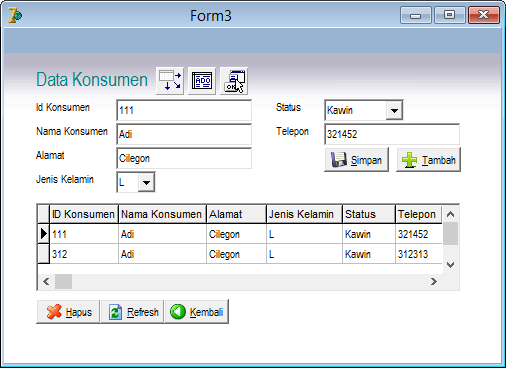Click the grid horizontal scrollbar thumb
Viewport: 506px width, 368px height.
[x=63, y=282]
